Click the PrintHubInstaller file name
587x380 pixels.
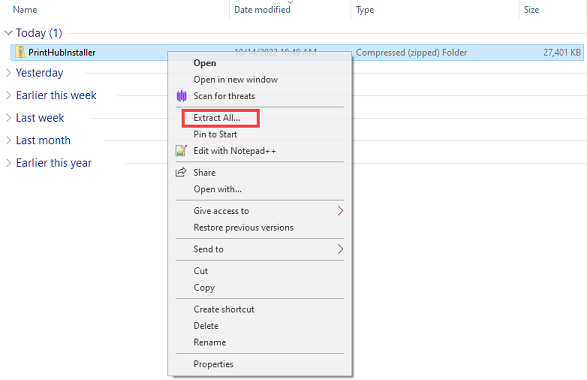(x=62, y=52)
